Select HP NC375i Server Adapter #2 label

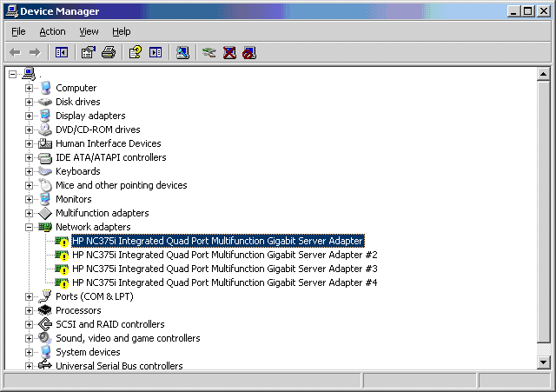pyautogui.click(x=225, y=255)
